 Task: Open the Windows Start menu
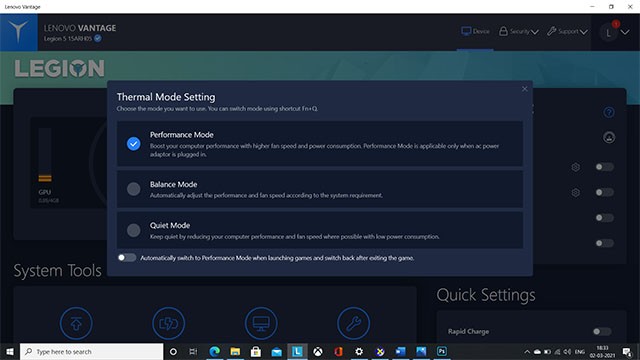[10, 351]
